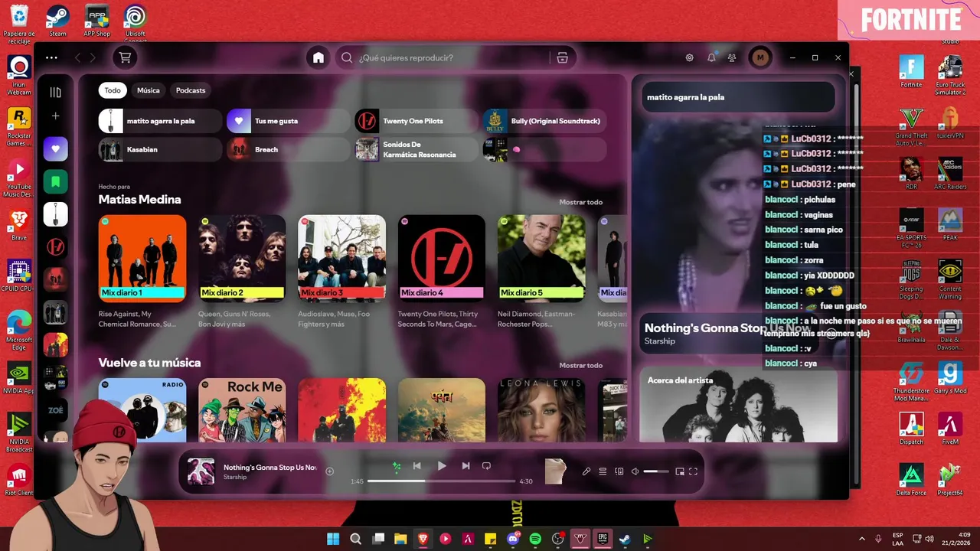This screenshot has height=551, width=980.
Task: Open the notifications bell
Action: pyautogui.click(x=711, y=57)
